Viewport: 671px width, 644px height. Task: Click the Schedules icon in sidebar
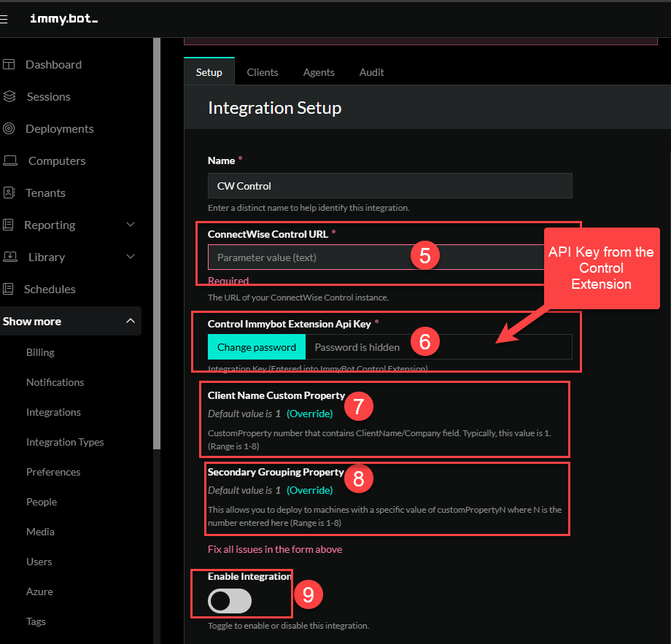tap(9, 289)
